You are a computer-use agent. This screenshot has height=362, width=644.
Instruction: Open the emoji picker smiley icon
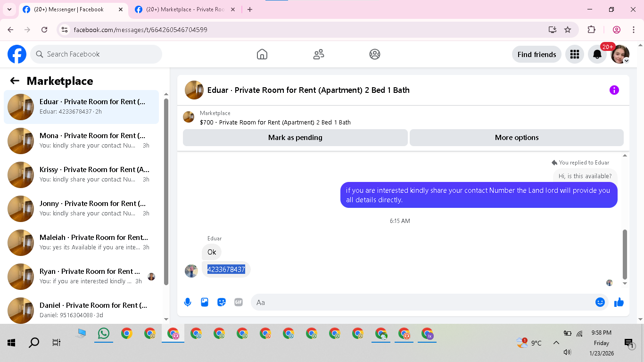600,302
